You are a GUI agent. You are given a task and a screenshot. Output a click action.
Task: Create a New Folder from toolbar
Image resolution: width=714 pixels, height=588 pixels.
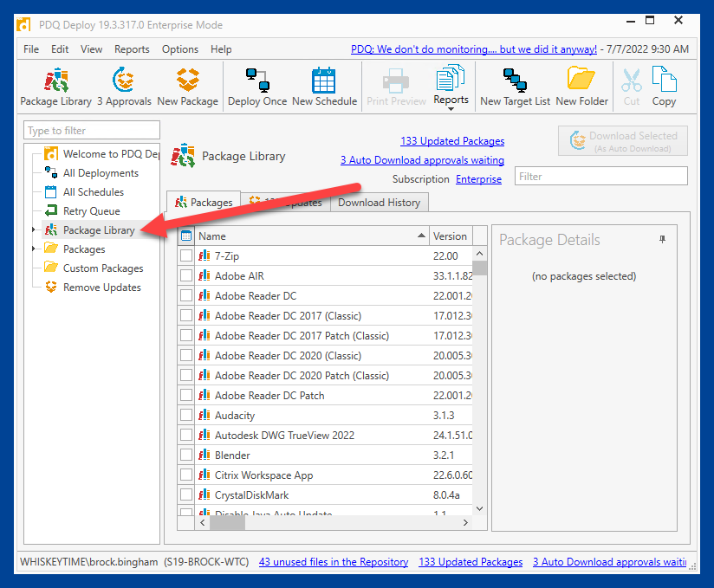[x=582, y=87]
